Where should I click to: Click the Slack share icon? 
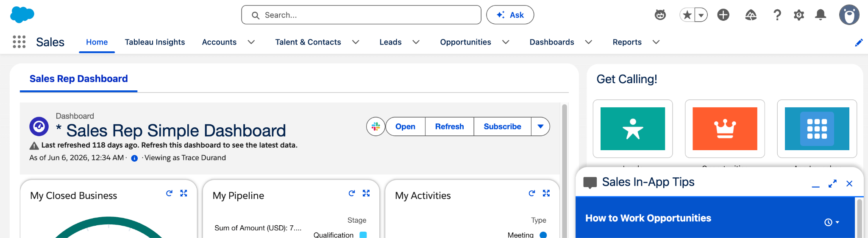pyautogui.click(x=376, y=126)
